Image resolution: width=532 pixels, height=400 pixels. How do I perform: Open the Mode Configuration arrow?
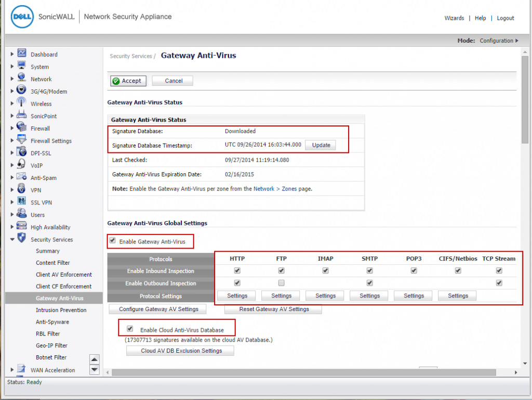coord(517,41)
